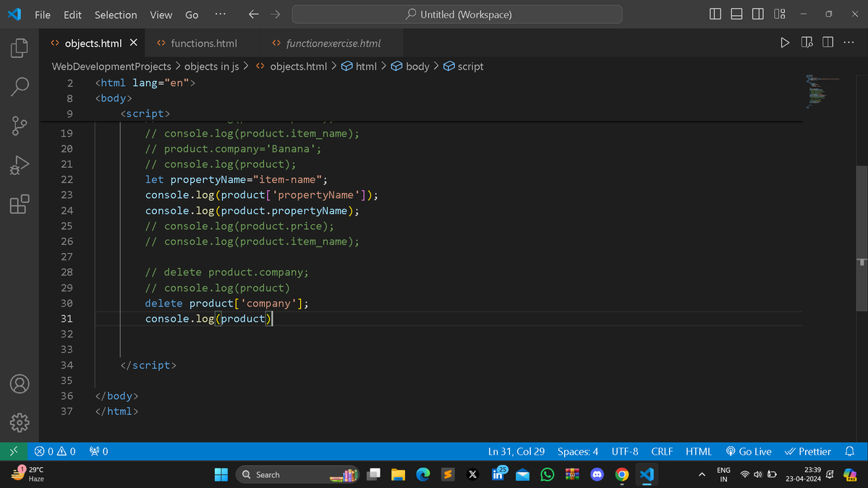This screenshot has height=488, width=868.
Task: Click the vertical scrollbar thumb
Action: pos(861,239)
